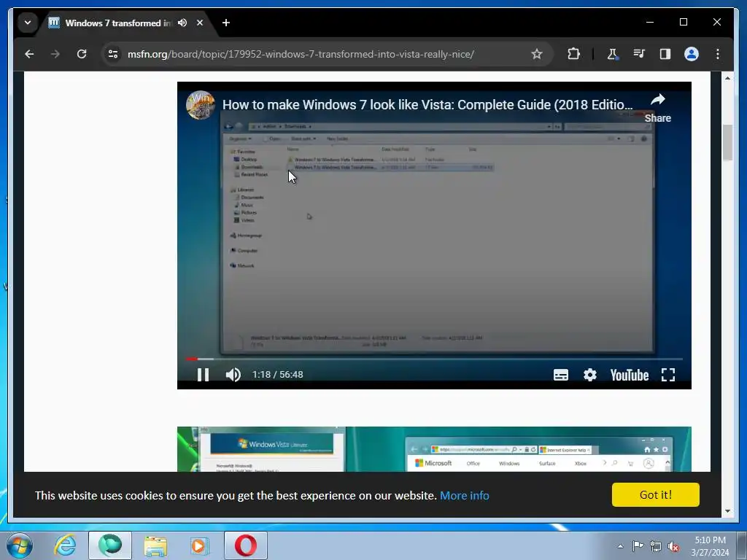Open Windows Media Player from taskbar
747x560 pixels.
[200, 545]
